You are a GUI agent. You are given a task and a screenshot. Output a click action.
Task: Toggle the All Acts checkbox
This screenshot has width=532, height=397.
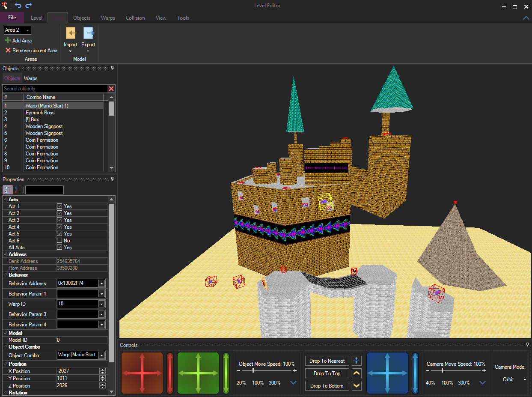pos(59,248)
